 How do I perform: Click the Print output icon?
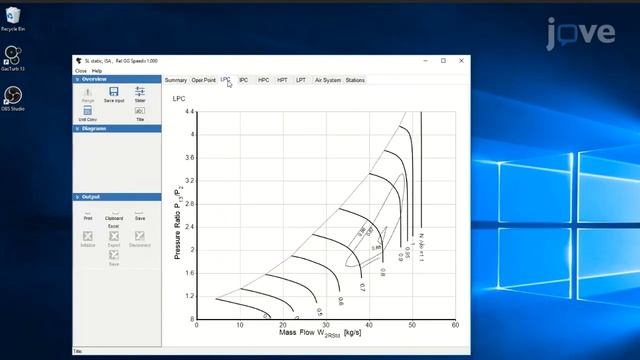88,213
